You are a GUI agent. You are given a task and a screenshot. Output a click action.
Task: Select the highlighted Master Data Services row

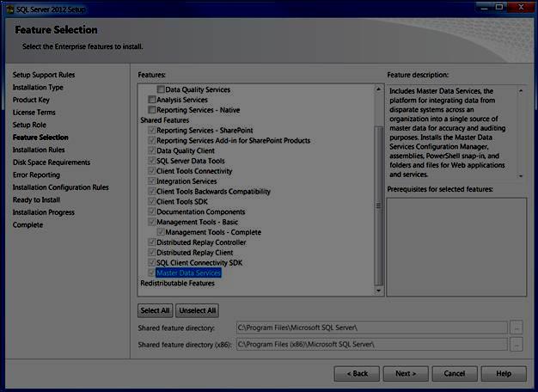pos(189,273)
